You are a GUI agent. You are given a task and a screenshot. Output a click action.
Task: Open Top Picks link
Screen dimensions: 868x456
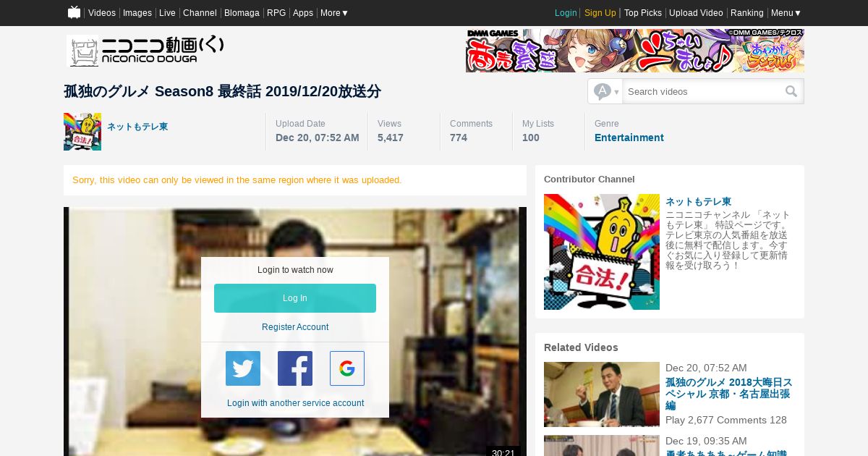click(643, 13)
